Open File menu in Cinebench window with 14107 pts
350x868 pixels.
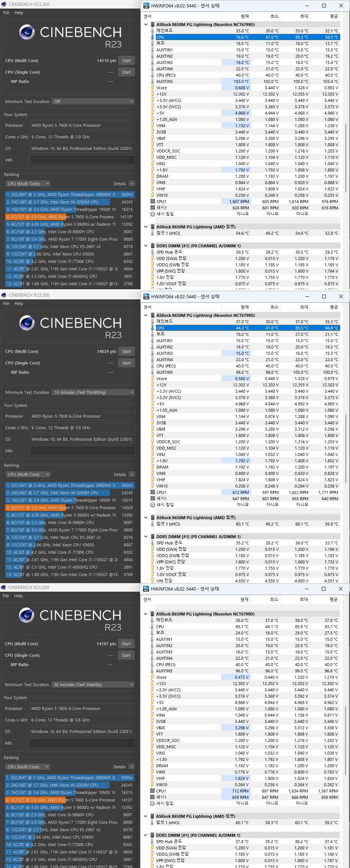(x=6, y=596)
